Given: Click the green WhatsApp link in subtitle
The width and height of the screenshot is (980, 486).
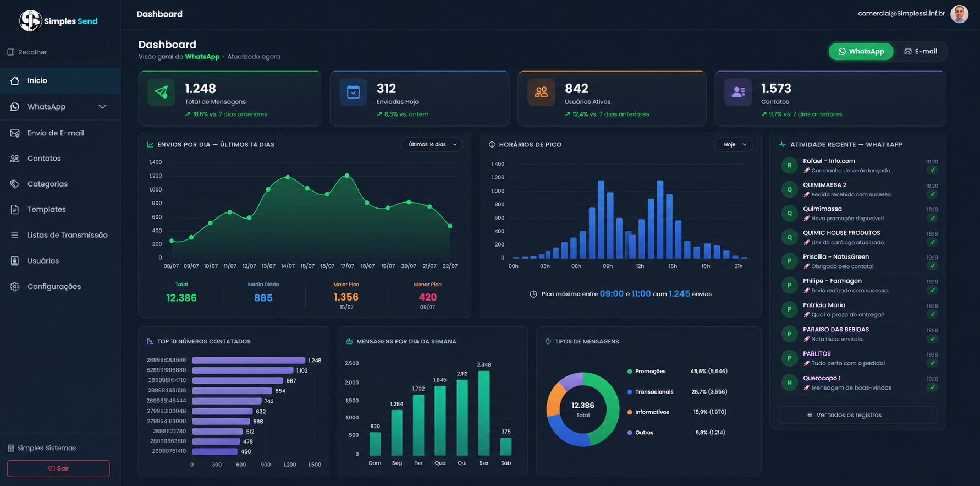Looking at the screenshot, I should pos(202,57).
